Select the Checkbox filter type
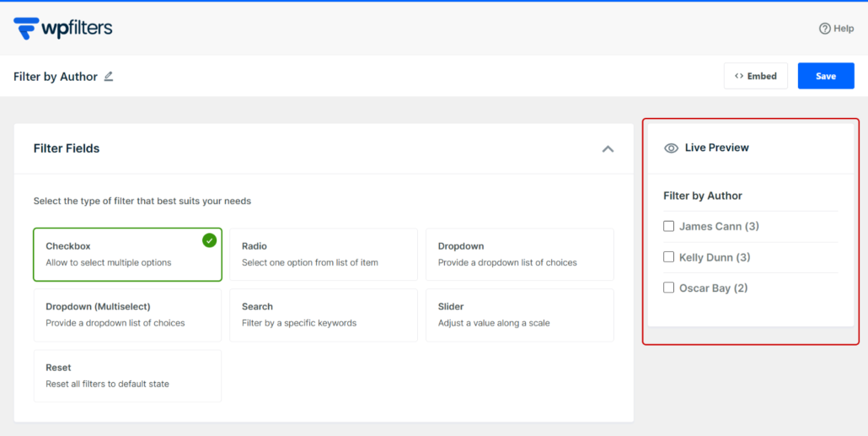Viewport: 868px width, 436px height. [127, 255]
